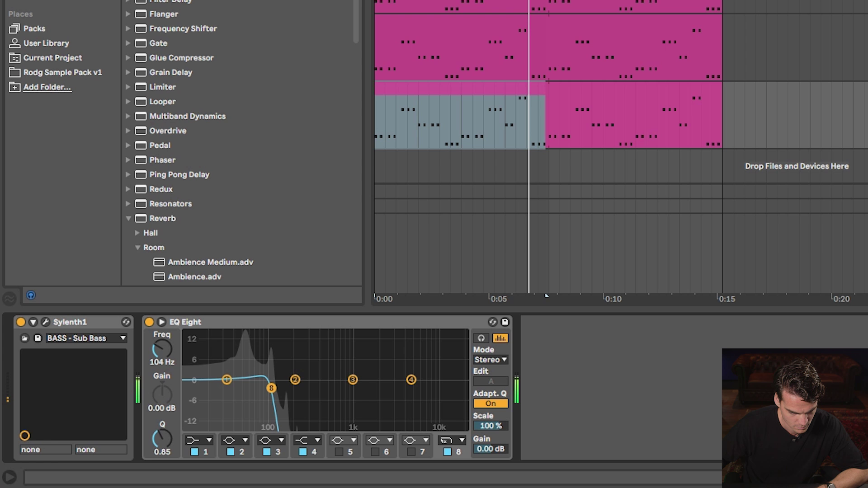Toggle the EQ Eight spectrum analyzer button
Viewport: 868px width, 488px height.
pos(500,338)
